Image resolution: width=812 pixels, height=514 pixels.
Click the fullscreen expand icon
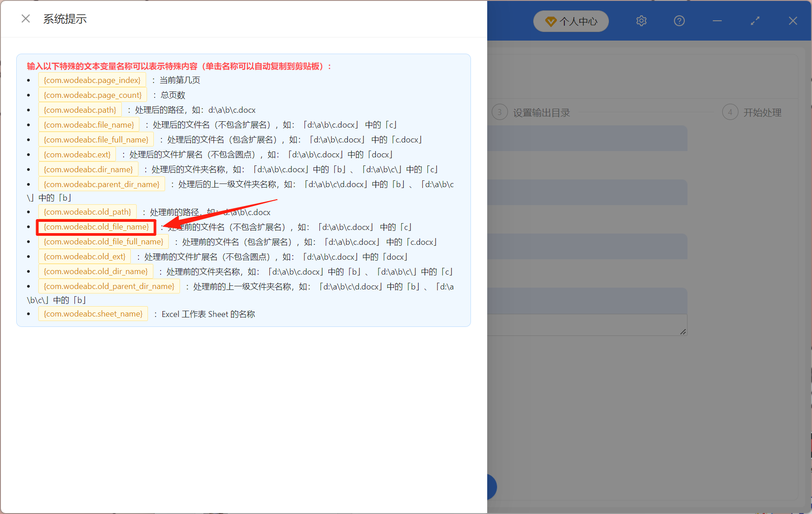[x=755, y=21]
